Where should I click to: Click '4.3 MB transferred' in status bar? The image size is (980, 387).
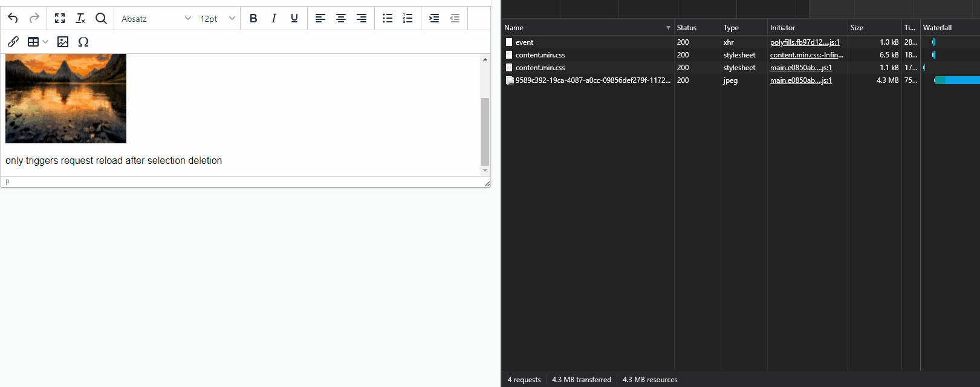[x=582, y=380]
